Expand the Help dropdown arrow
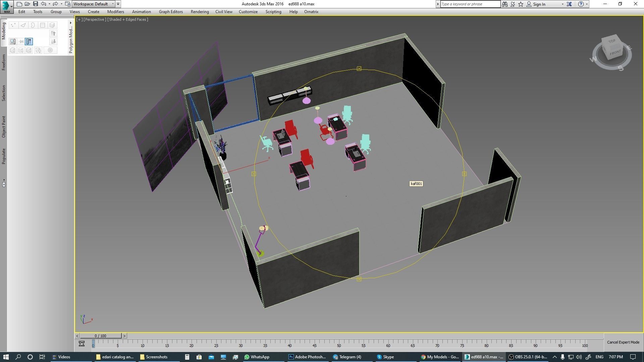This screenshot has height=362, width=644. pos(587,4)
